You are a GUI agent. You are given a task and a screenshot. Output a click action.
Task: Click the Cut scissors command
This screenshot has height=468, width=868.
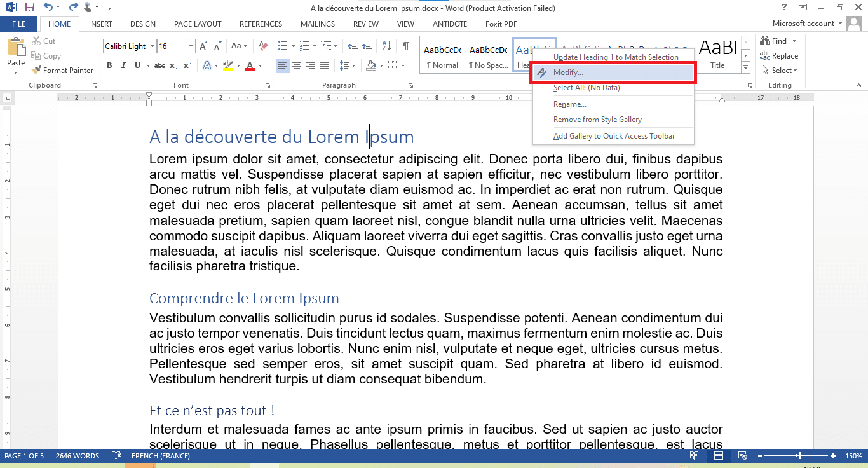43,41
